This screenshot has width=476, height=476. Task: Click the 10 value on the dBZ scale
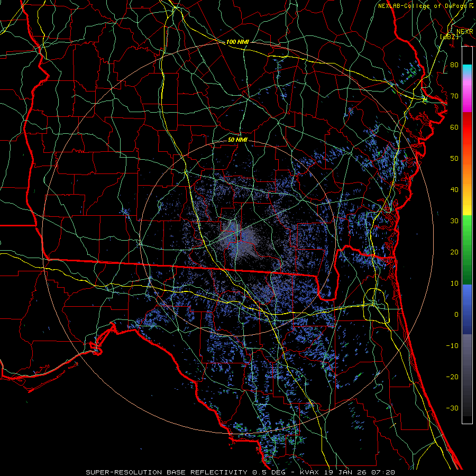[x=454, y=283]
